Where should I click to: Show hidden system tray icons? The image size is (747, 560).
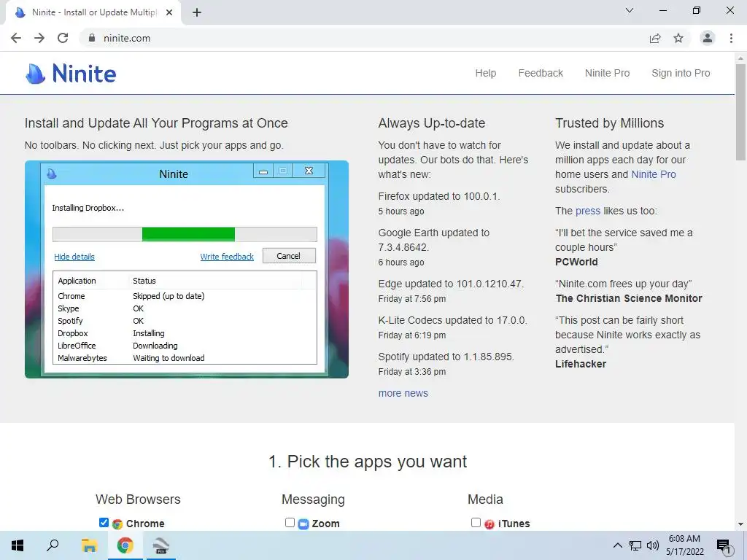pos(617,545)
